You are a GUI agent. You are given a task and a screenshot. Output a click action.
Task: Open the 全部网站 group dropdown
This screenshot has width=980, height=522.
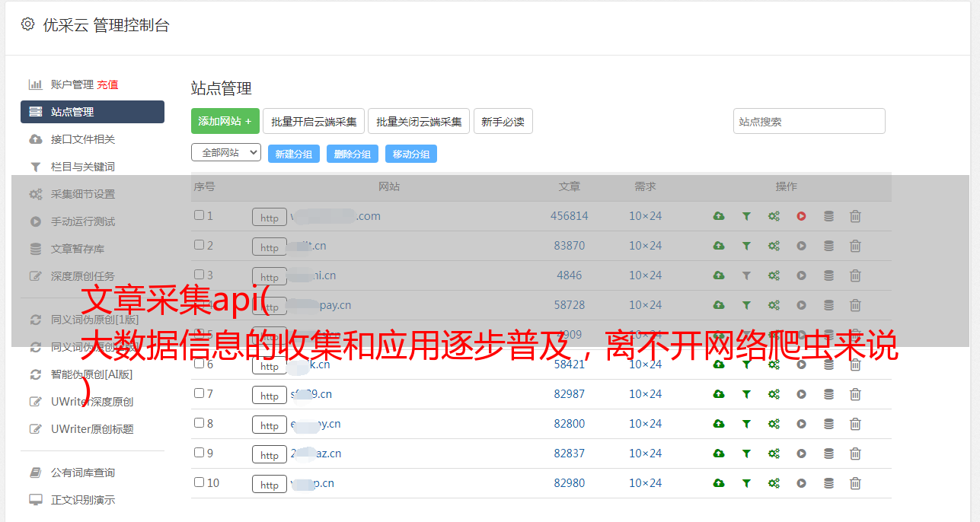226,152
